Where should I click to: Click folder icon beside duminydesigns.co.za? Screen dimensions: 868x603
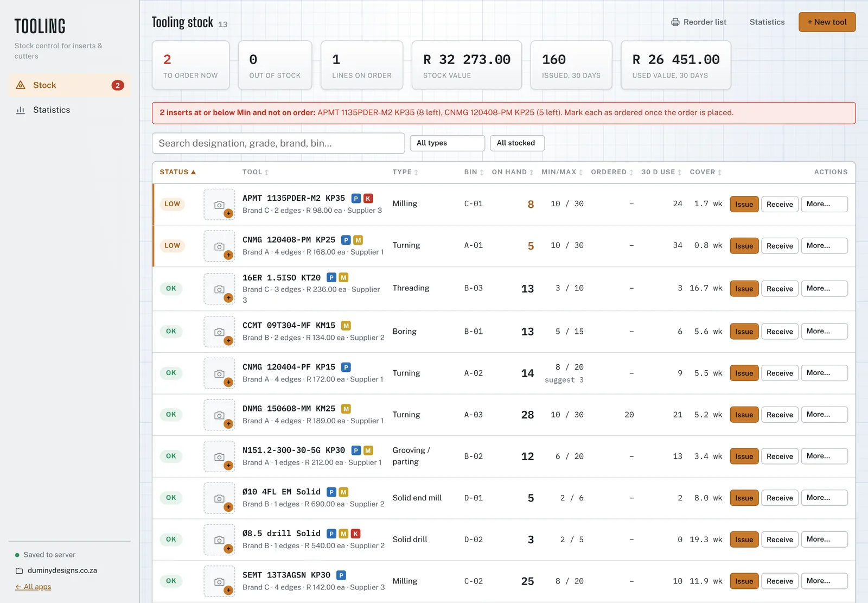[x=20, y=571]
